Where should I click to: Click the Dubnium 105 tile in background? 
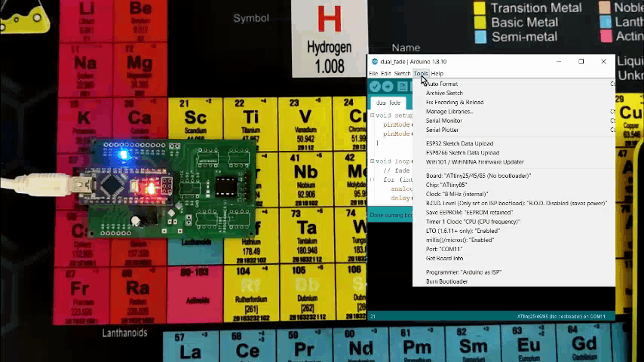(307, 293)
